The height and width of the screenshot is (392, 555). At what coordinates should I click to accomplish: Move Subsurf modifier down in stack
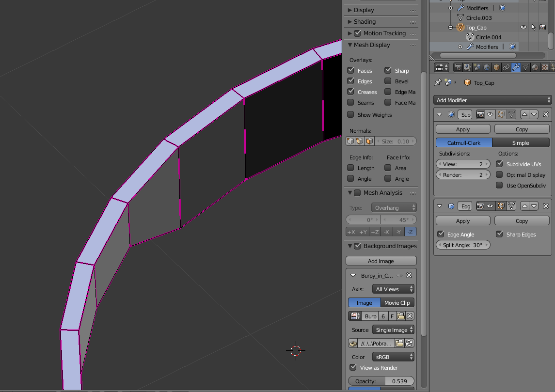coord(534,114)
